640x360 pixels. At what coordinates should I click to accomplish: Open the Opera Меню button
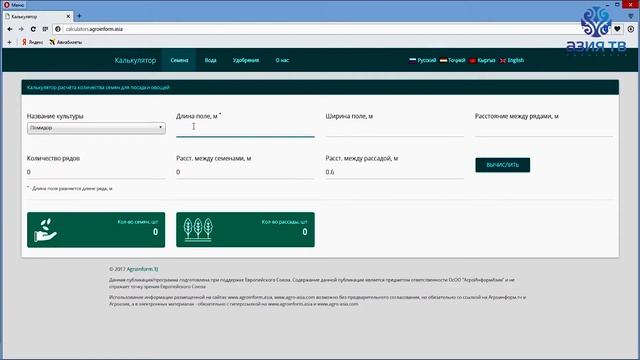coord(14,4)
